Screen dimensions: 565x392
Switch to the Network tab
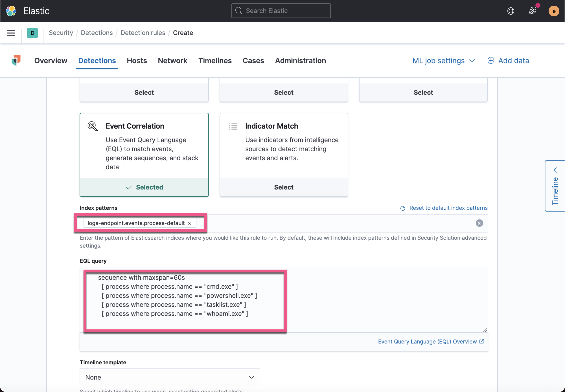coord(172,60)
